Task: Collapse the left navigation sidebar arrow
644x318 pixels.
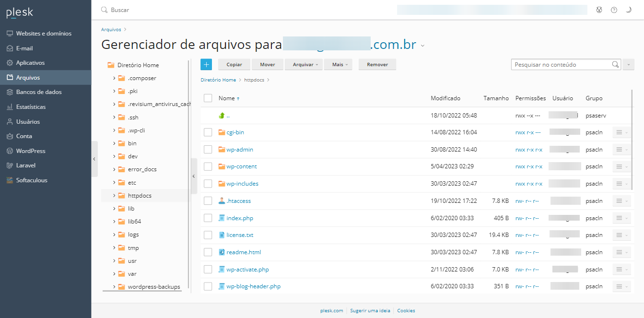Action: pyautogui.click(x=94, y=159)
